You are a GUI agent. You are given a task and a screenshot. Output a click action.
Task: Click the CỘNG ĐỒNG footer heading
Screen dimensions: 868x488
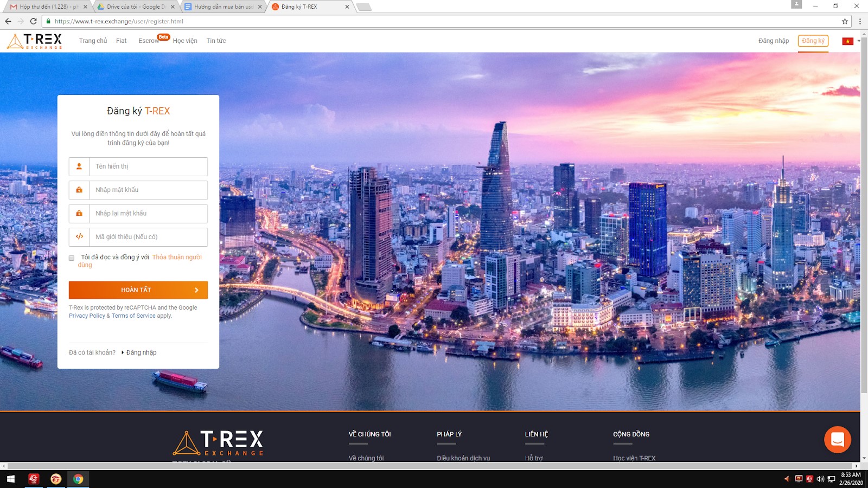pyautogui.click(x=631, y=434)
